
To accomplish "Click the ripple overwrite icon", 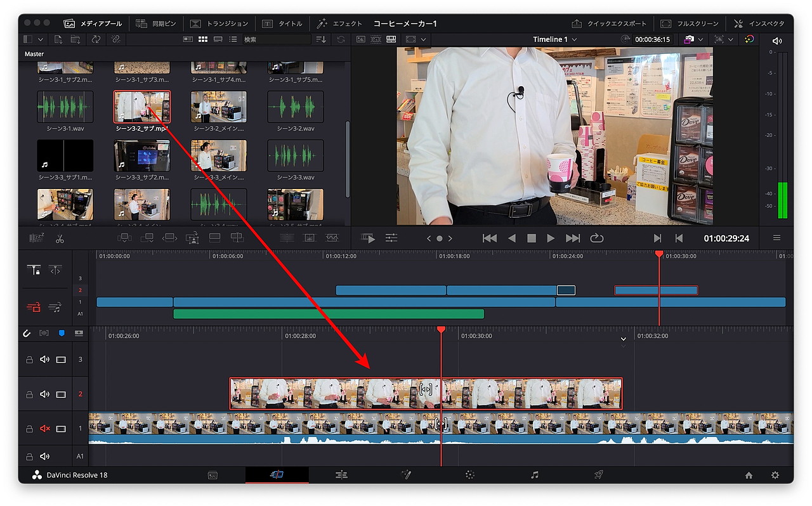I will point(169,238).
